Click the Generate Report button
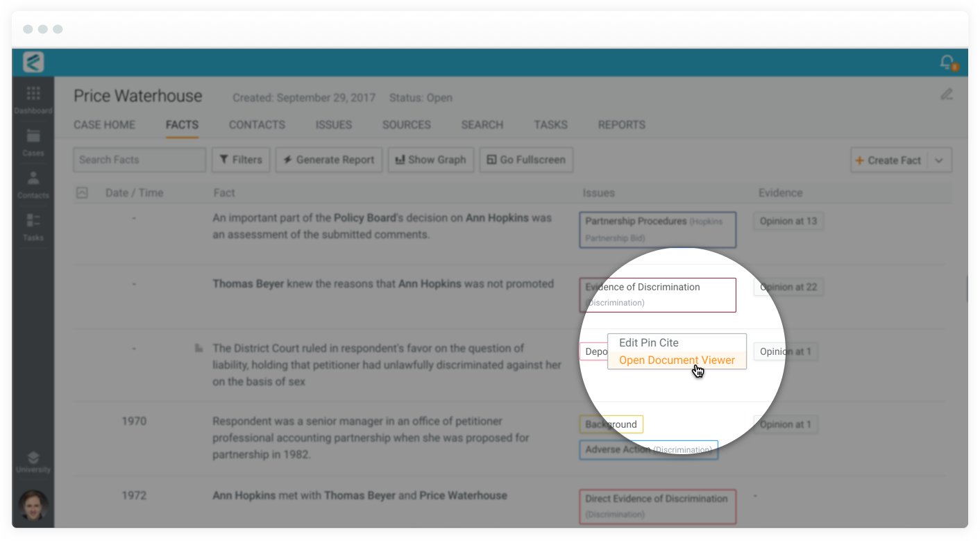Screen dimensions: 980x541 click(328, 160)
